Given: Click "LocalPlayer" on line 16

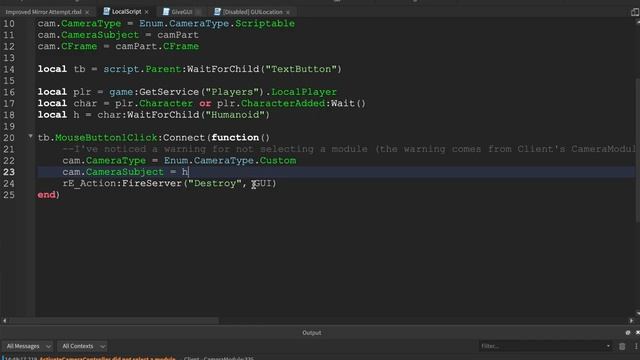Looking at the screenshot, I should (x=304, y=92).
